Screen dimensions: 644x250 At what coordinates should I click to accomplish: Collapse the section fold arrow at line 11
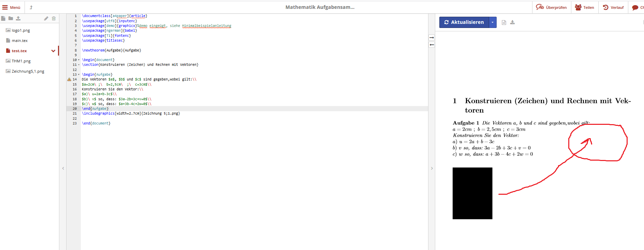tap(79, 65)
